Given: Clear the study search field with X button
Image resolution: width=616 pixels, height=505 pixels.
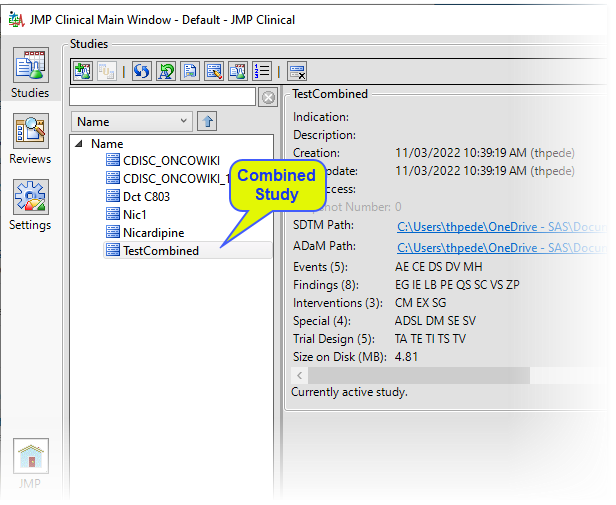Looking at the screenshot, I should click(x=267, y=97).
